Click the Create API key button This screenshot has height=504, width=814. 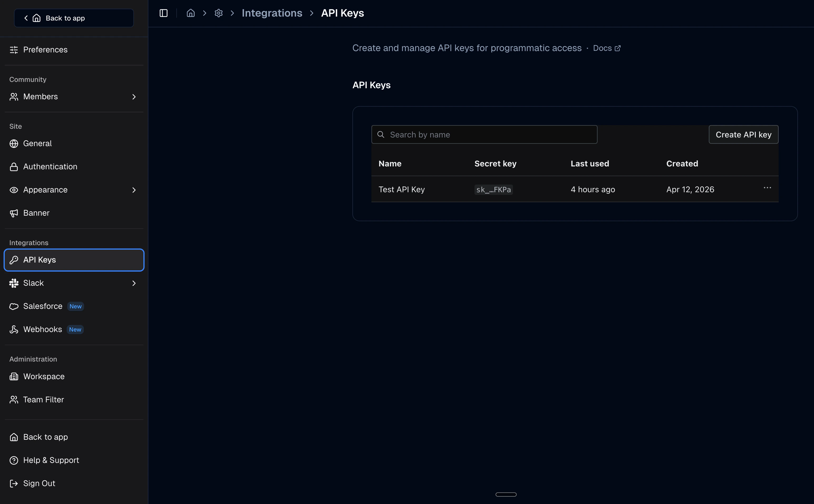point(743,134)
